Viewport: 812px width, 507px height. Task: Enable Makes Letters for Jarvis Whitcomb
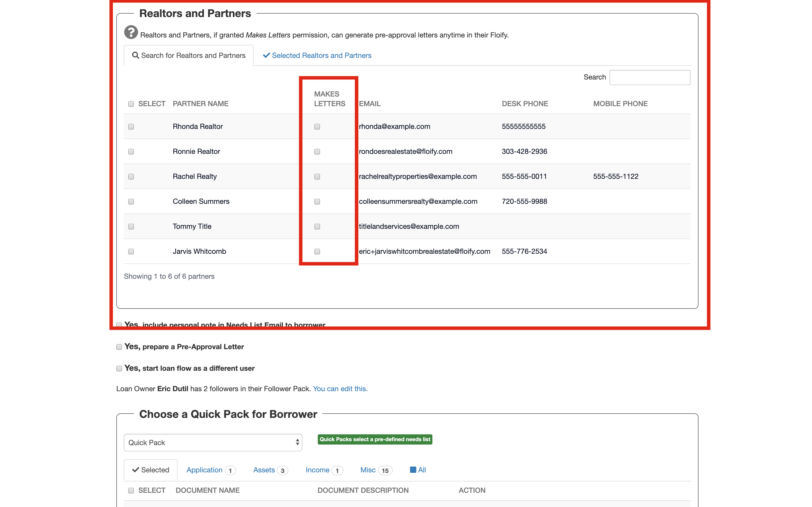(x=317, y=252)
